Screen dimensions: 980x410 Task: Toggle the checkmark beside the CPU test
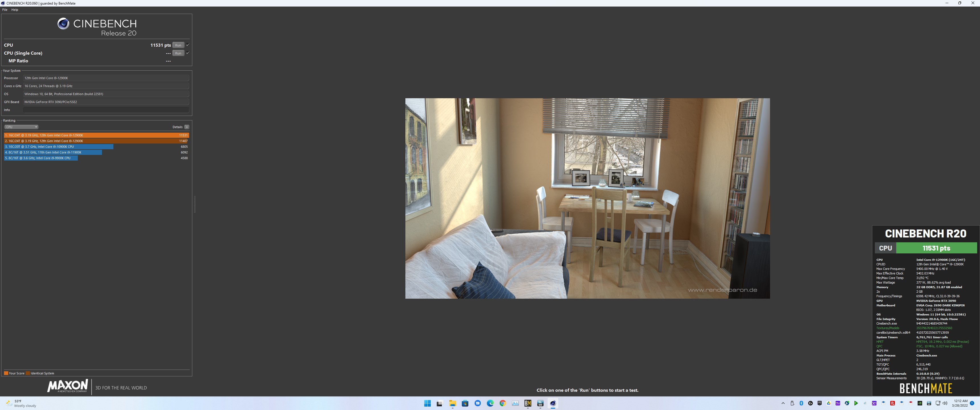tap(187, 45)
